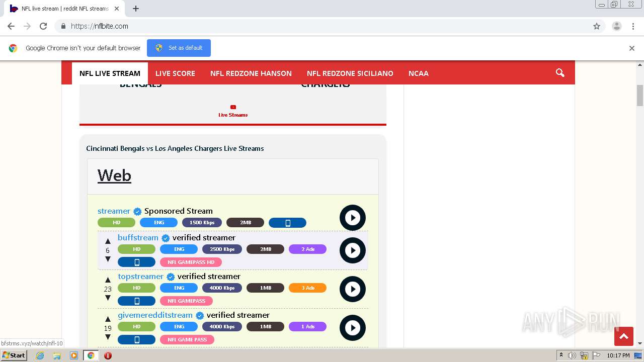Click the 3 Ads tag on topstreamer
Viewport: 644px width, 362px height.
(307, 288)
